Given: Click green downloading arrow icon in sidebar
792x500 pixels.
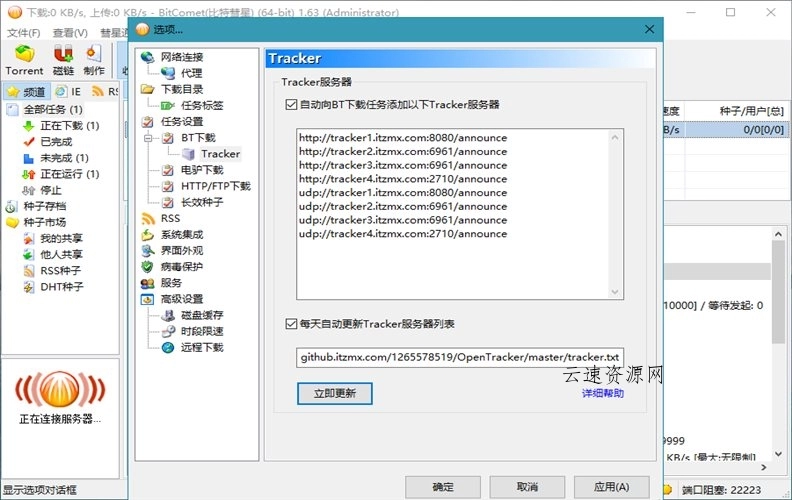Looking at the screenshot, I should (29, 126).
